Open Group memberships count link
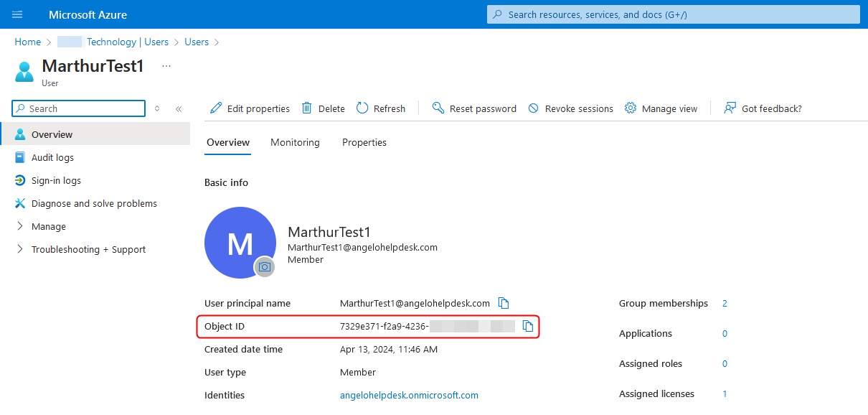The height and width of the screenshot is (415, 868). point(725,303)
